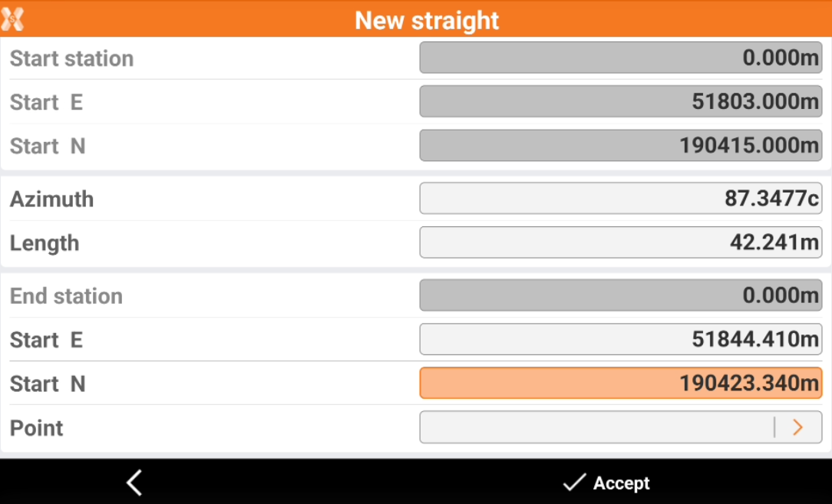This screenshot has height=504, width=832.
Task: Click the Azimuth label
Action: click(51, 199)
